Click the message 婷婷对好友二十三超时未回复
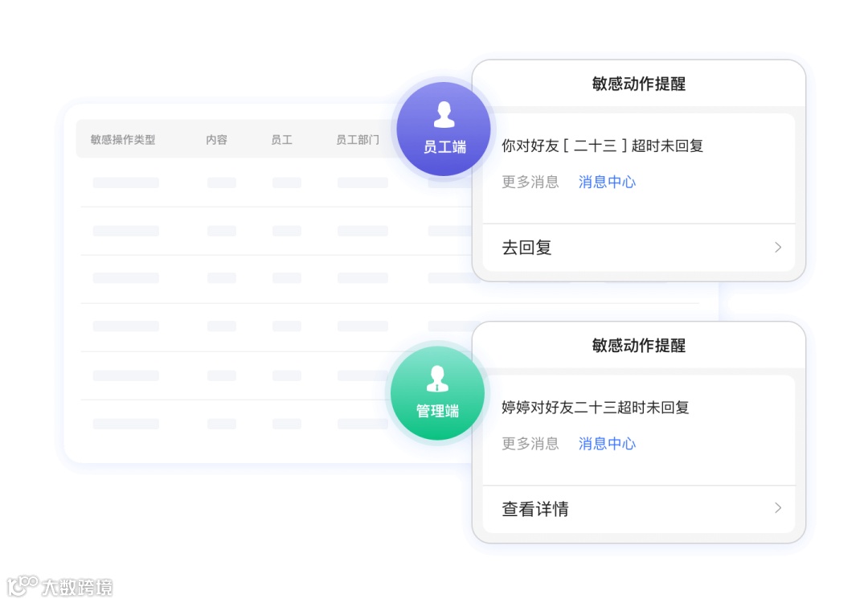This screenshot has height=603, width=868. pyautogui.click(x=595, y=408)
